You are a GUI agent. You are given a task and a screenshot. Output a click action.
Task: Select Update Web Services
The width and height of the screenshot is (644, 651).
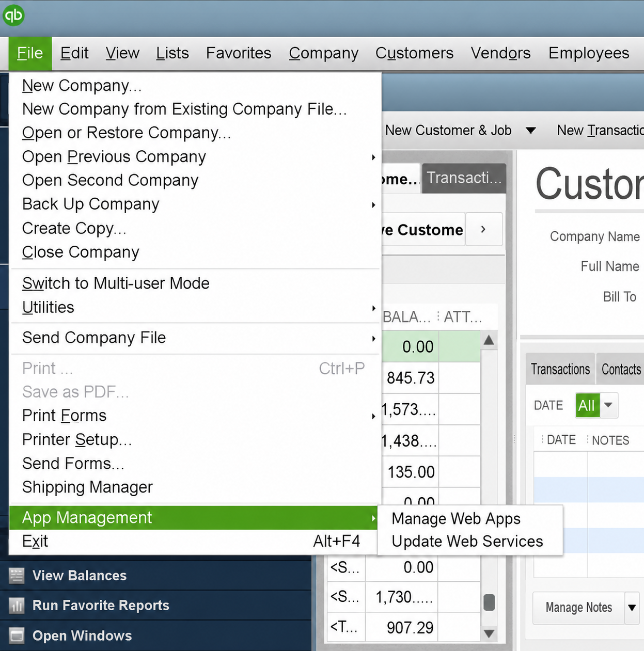(x=470, y=542)
